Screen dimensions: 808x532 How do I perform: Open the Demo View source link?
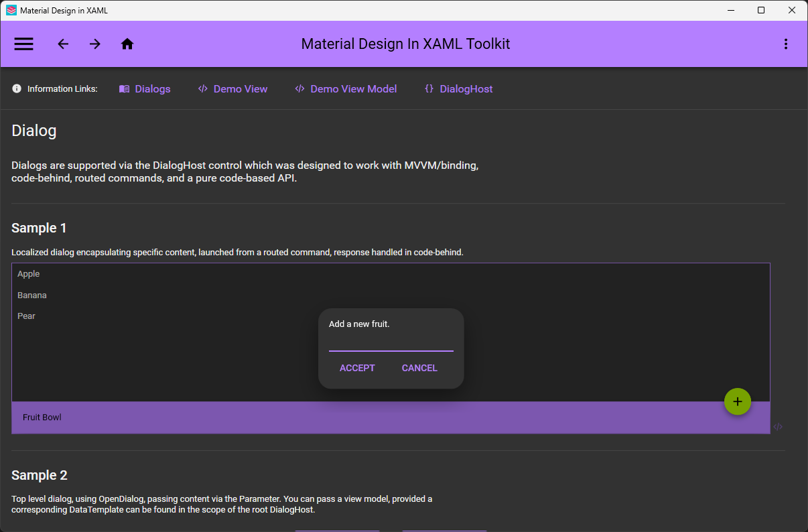click(232, 88)
